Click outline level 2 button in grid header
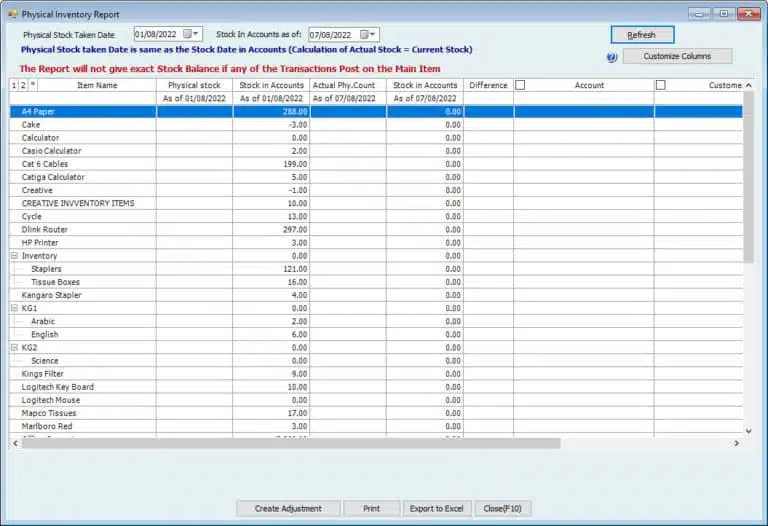The image size is (768, 526). coord(23,86)
